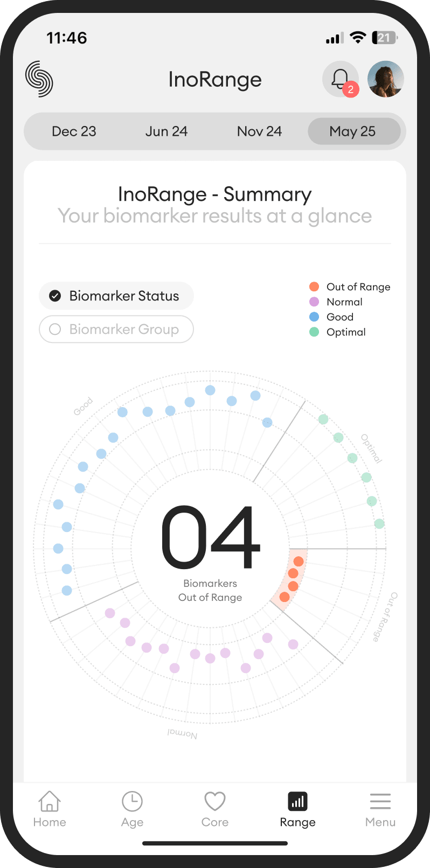Screen dimensions: 430x868
Task: Open the Out of Range biomarkers count
Action: [210, 544]
